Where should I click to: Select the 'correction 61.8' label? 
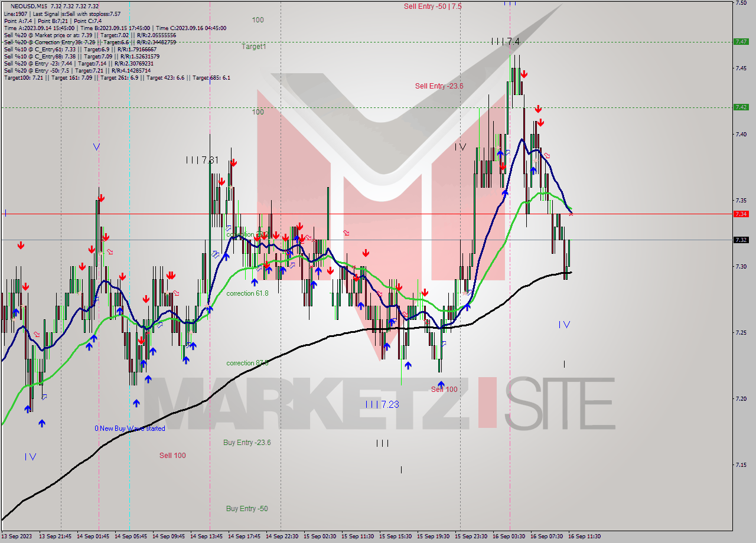click(247, 293)
